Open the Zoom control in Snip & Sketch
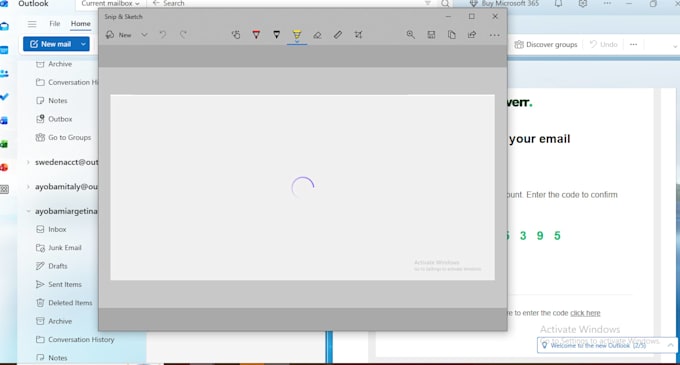 [x=410, y=35]
